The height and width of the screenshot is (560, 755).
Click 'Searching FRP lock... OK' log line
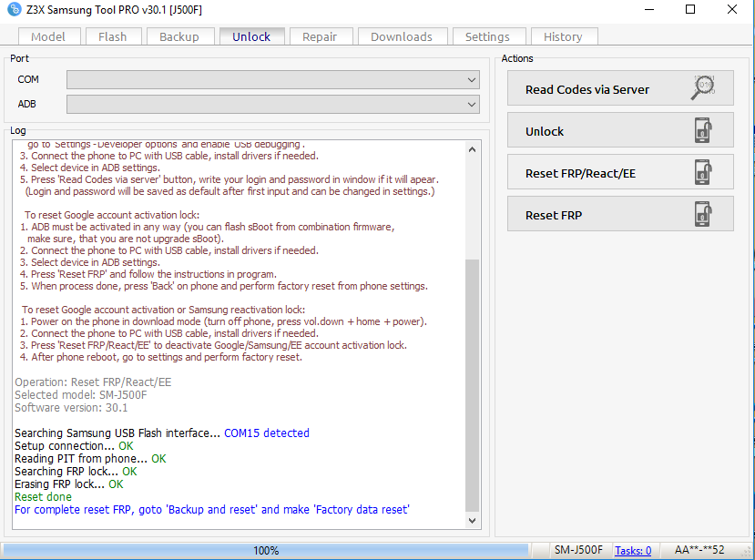[x=76, y=472]
